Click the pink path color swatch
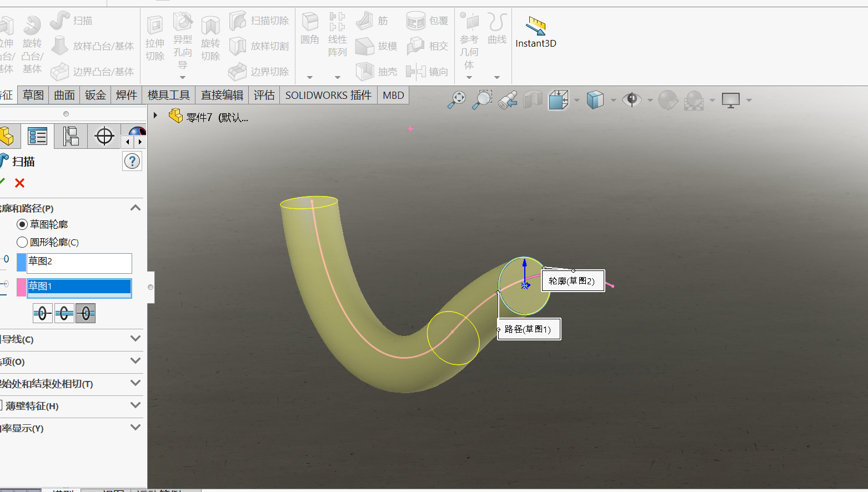Screen dimensions: 868x492 pyautogui.click(x=22, y=288)
